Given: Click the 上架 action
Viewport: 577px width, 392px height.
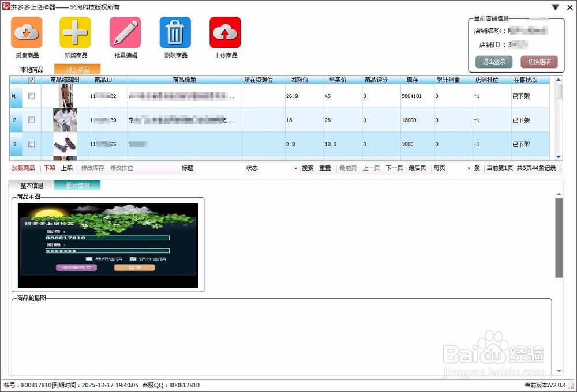Looking at the screenshot, I should (67, 168).
